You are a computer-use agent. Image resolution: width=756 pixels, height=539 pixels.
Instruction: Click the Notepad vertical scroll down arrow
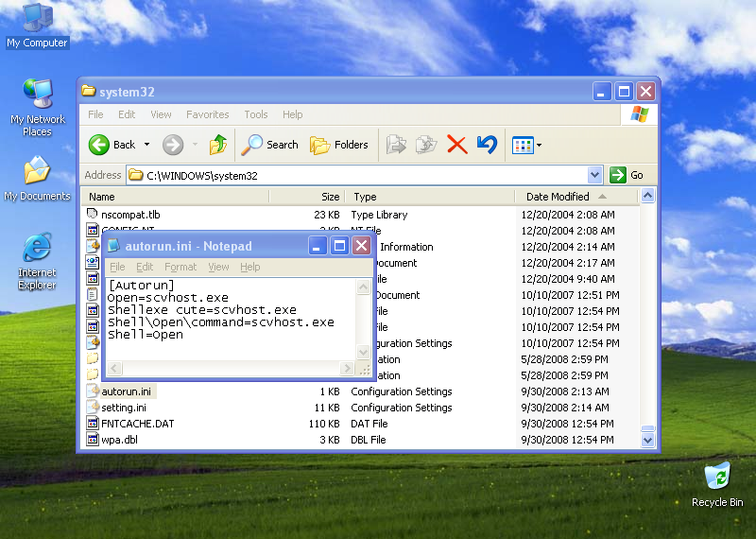point(363,352)
